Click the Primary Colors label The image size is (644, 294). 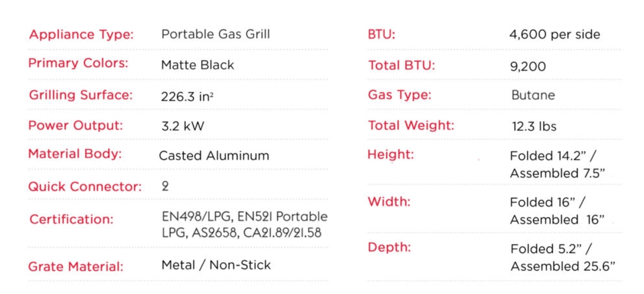click(x=78, y=63)
